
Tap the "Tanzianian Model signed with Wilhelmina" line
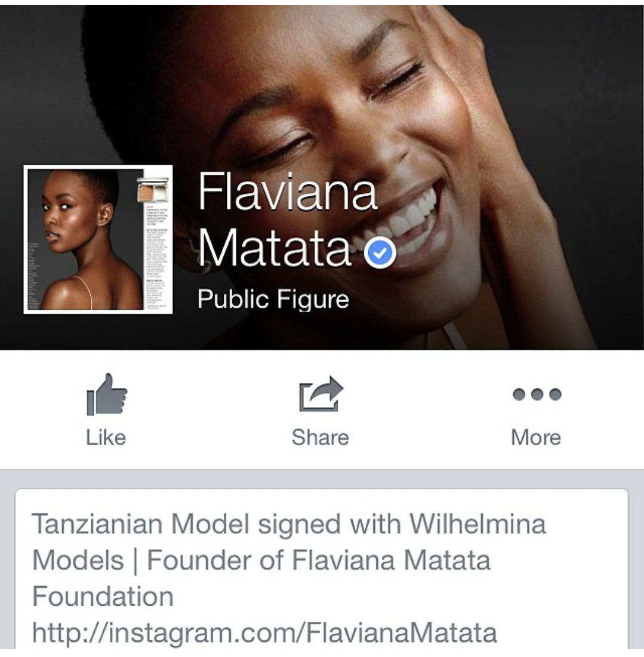288,525
